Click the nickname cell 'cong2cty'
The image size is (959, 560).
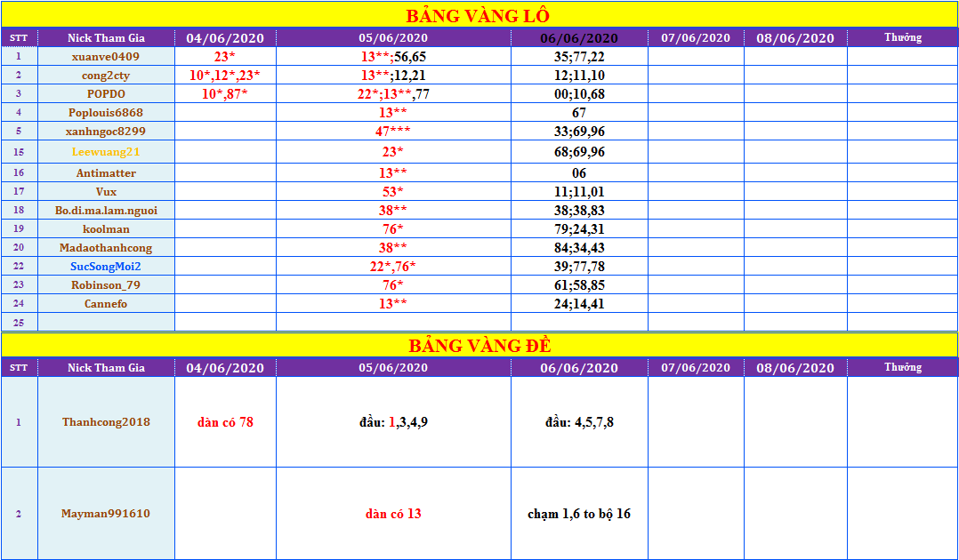(107, 76)
